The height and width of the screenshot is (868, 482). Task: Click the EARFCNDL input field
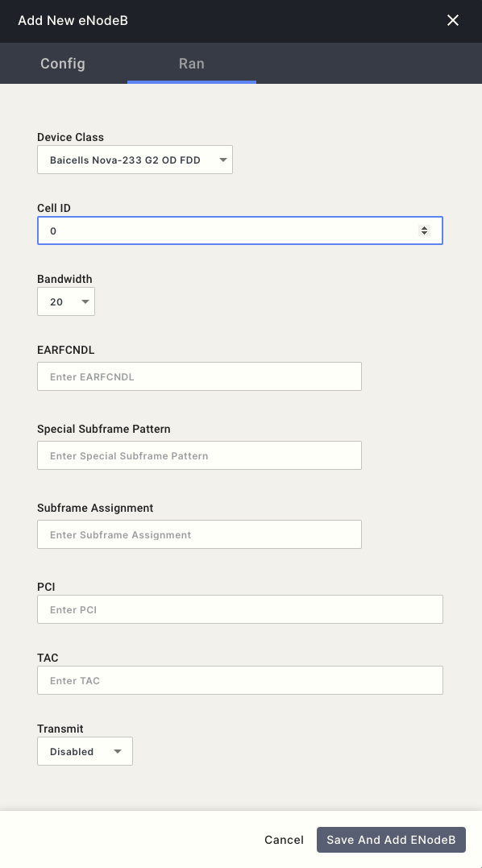point(199,376)
